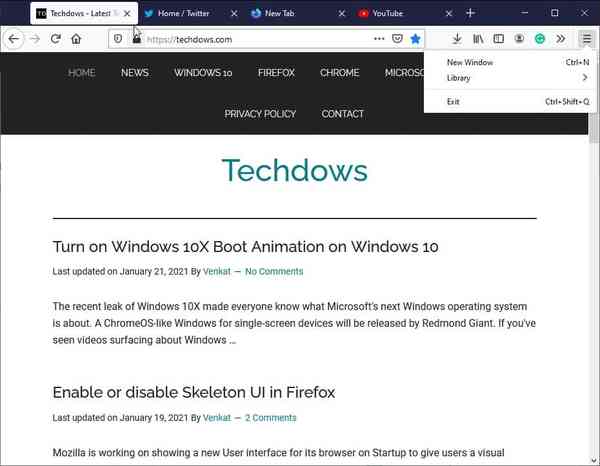
Task: Open the No Comments link
Action: (x=274, y=271)
